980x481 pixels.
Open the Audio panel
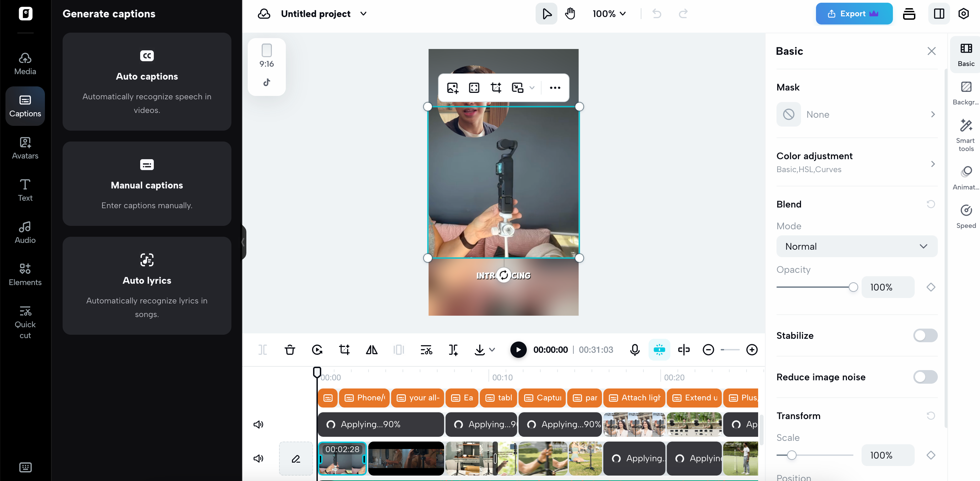pos(25,232)
